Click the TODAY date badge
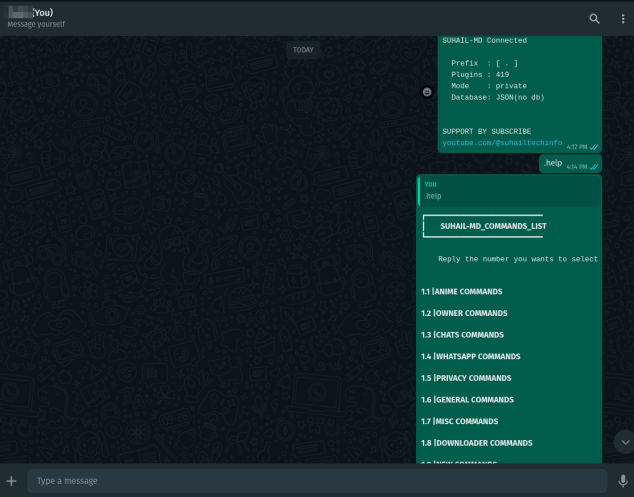Image resolution: width=634 pixels, height=497 pixels. [x=303, y=50]
